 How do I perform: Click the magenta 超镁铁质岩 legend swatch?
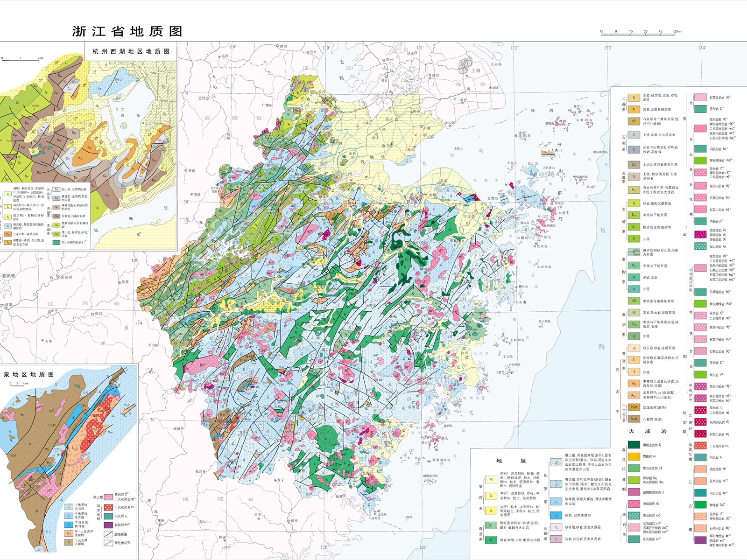[x=634, y=492]
